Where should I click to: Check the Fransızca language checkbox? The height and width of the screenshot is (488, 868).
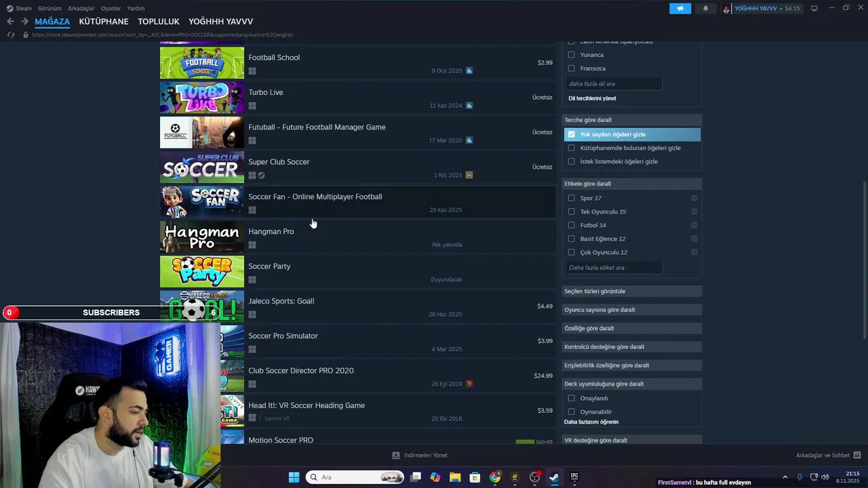click(x=571, y=68)
